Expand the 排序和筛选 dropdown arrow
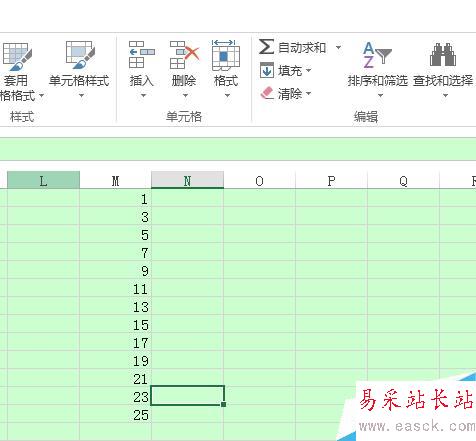The image size is (476, 441). tap(380, 96)
